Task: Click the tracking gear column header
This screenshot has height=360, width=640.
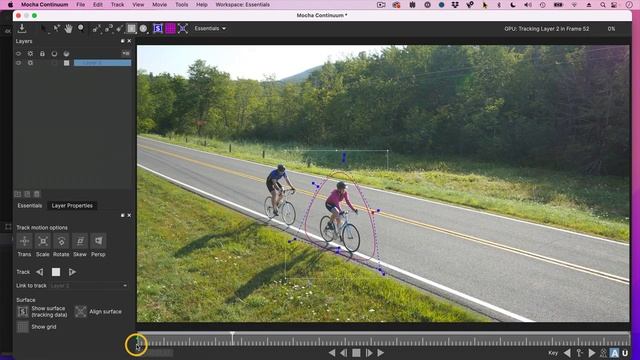Action: click(x=30, y=53)
